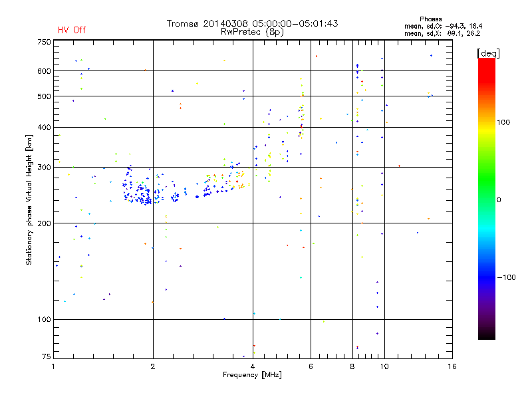Click the '750' tick on the height axis
The width and height of the screenshot is (532, 399).
[44, 42]
